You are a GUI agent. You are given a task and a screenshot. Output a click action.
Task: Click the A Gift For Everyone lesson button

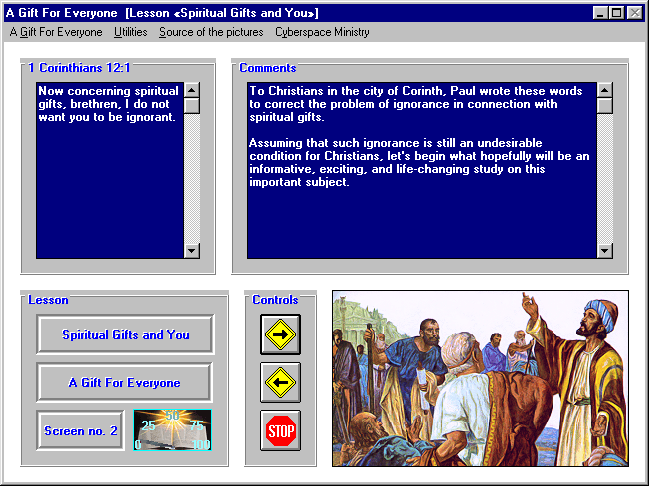pos(124,383)
